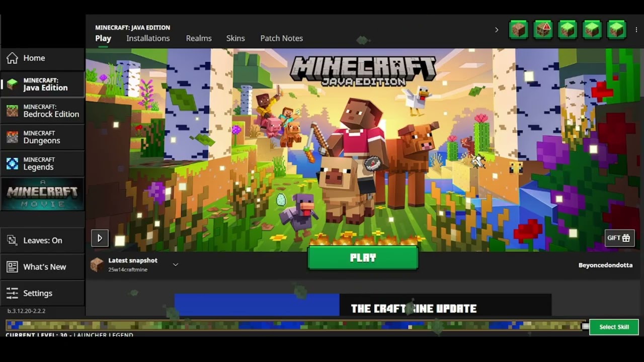644x362 pixels.
Task: Open the Realms tab
Action: click(x=199, y=38)
